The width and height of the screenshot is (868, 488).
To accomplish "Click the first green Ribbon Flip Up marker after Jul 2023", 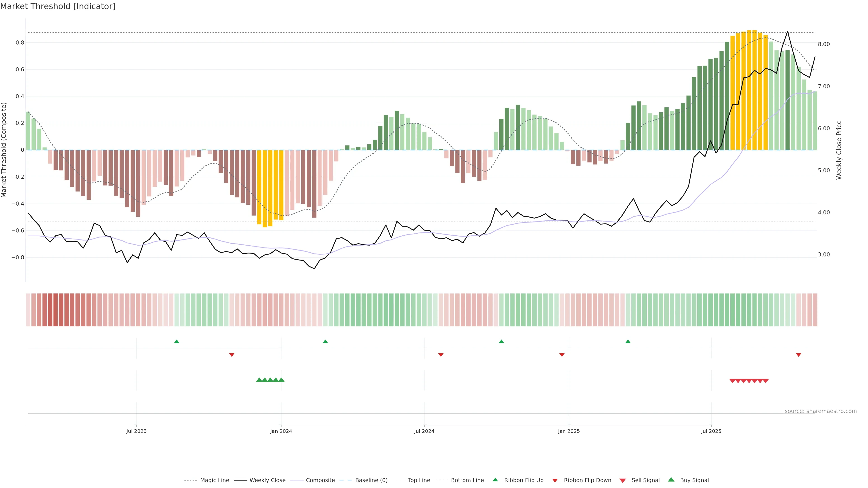I will pyautogui.click(x=177, y=342).
